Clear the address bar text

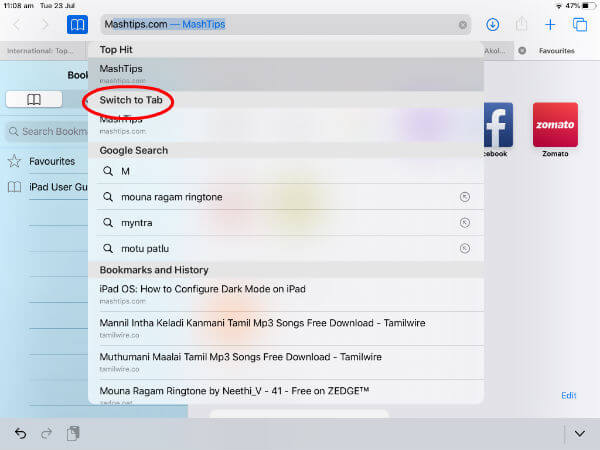(463, 25)
